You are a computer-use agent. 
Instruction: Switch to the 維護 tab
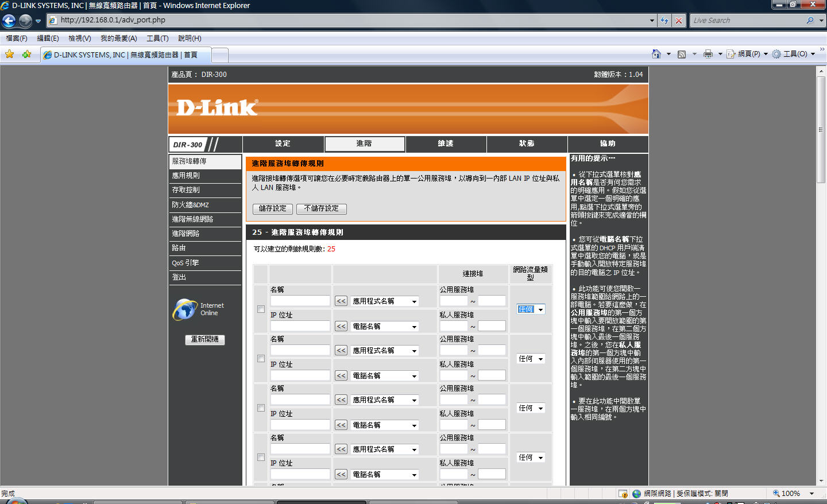(446, 144)
